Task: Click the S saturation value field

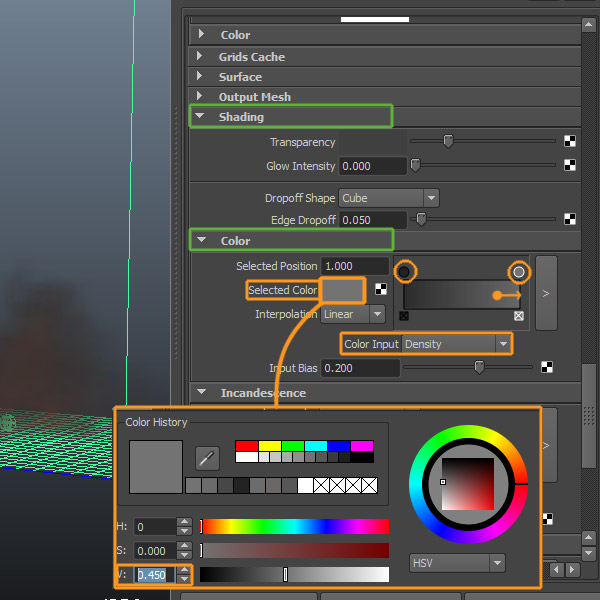Action: (x=155, y=551)
